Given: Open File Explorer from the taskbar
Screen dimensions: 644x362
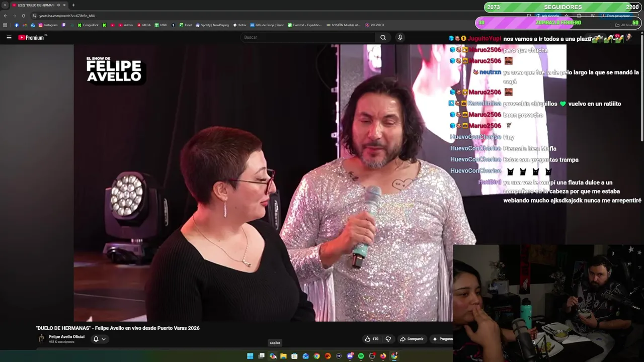Looking at the screenshot, I should tap(283, 356).
